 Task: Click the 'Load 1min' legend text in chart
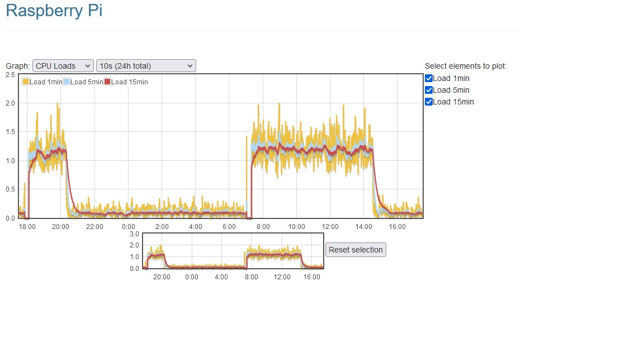tap(46, 82)
